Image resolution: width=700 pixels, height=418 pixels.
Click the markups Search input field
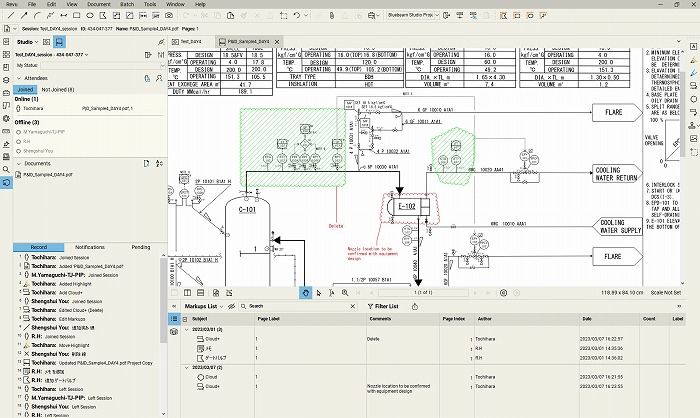pos(297,306)
